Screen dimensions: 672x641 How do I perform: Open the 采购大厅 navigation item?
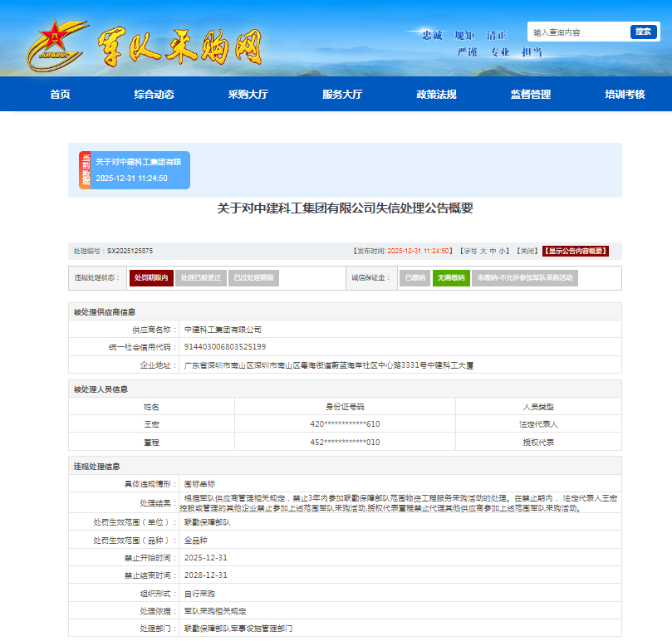coord(248,95)
